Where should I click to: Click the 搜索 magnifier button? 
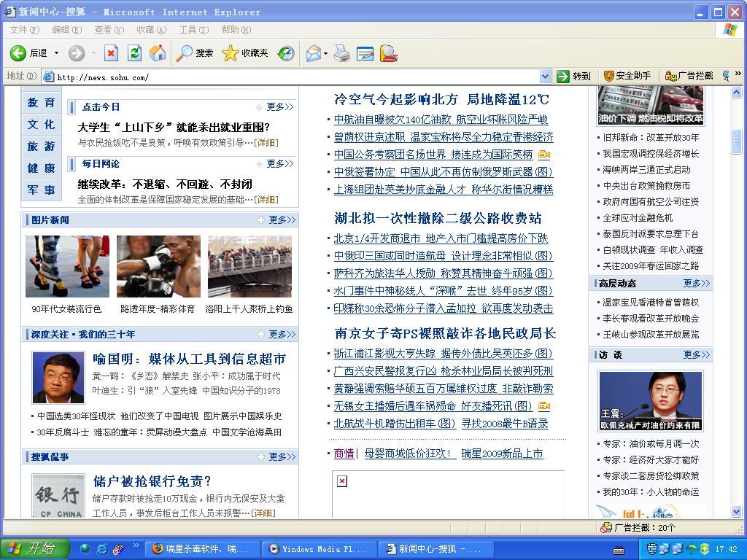point(195,53)
